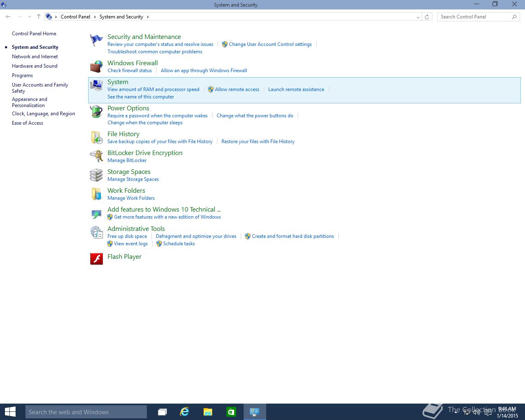This screenshot has height=420, width=525.
Task: Click the Power Options battery icon
Action: [96, 112]
